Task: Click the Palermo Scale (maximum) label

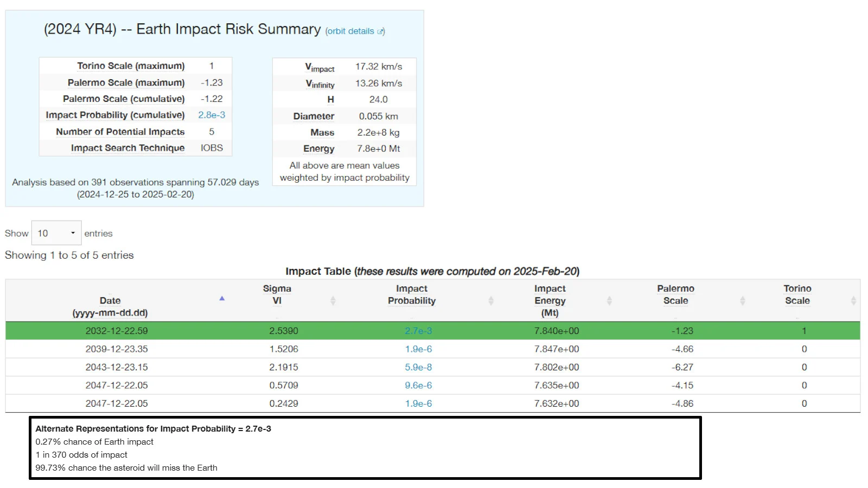Action: click(x=126, y=82)
